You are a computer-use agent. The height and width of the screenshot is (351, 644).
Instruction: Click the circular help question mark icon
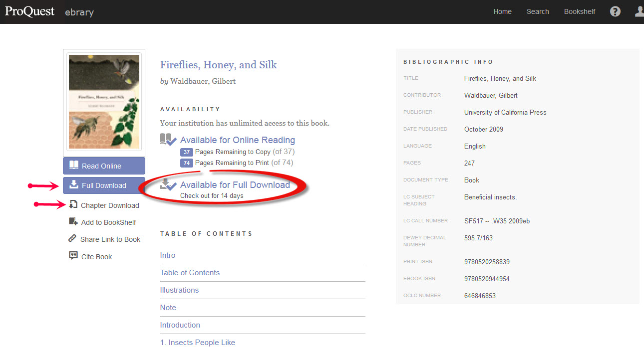615,10
